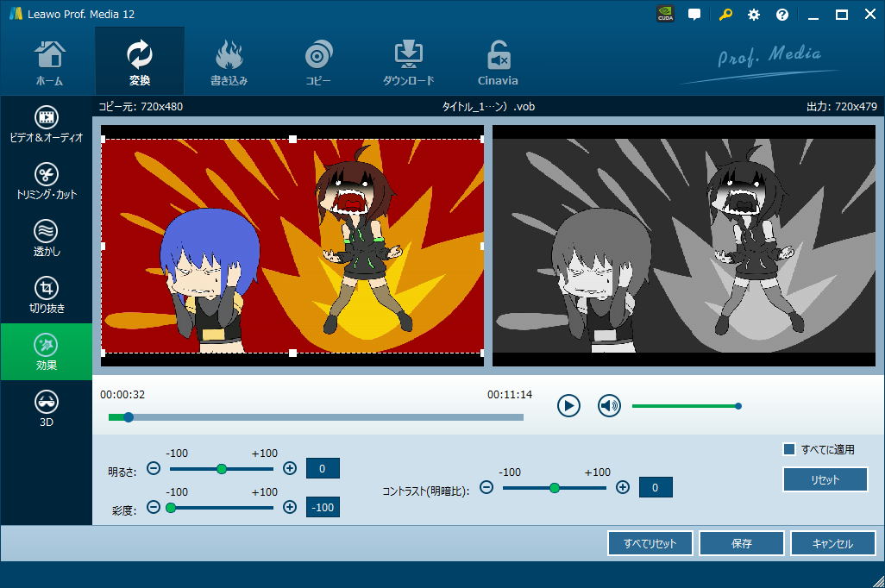Cancel editing with キャンセル button
The image size is (885, 588).
point(832,544)
